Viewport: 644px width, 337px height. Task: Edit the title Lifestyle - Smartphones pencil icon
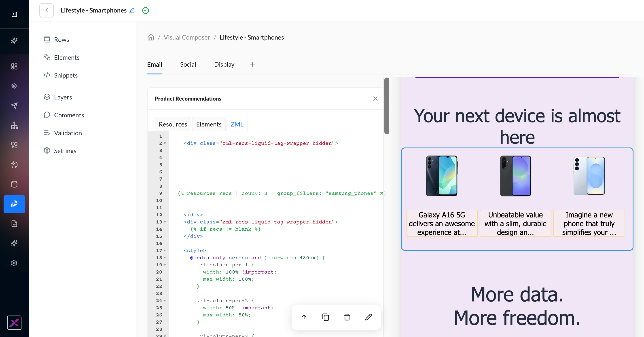point(132,10)
